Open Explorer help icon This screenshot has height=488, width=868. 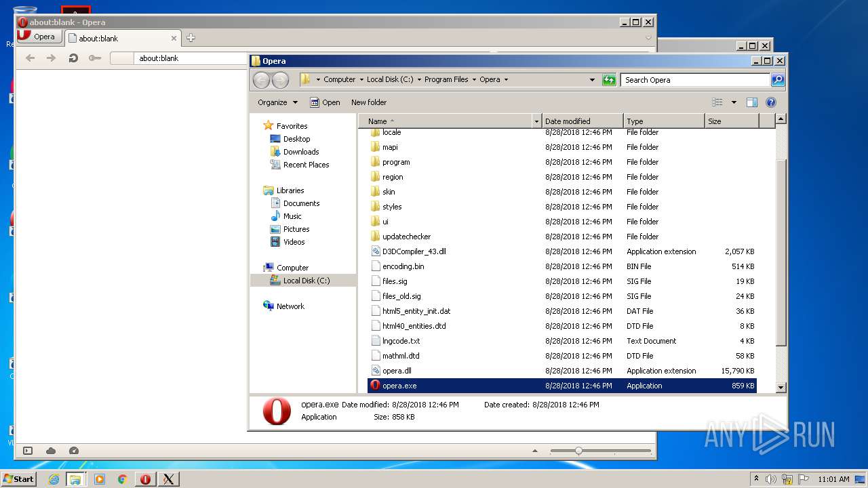(x=770, y=102)
